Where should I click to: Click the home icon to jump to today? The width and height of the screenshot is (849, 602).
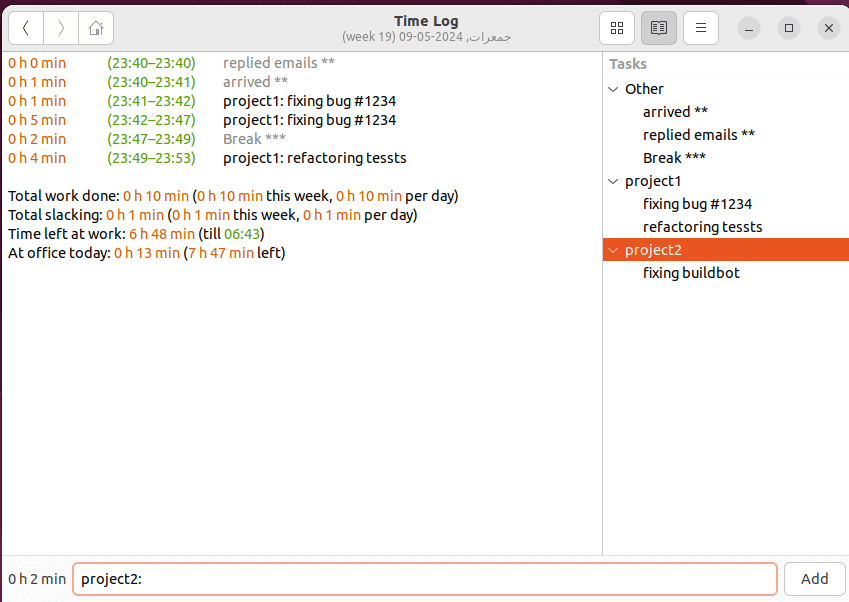[x=95, y=28]
